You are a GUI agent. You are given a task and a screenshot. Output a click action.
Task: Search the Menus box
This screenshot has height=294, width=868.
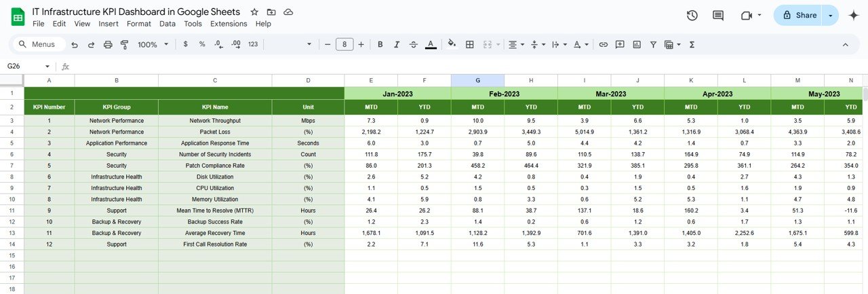pyautogui.click(x=40, y=44)
